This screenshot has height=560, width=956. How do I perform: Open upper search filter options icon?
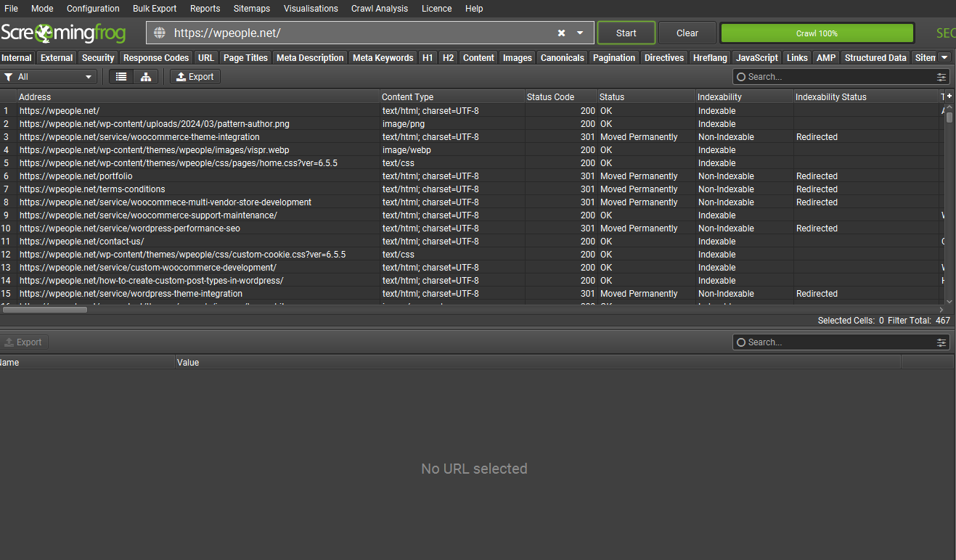tap(942, 76)
